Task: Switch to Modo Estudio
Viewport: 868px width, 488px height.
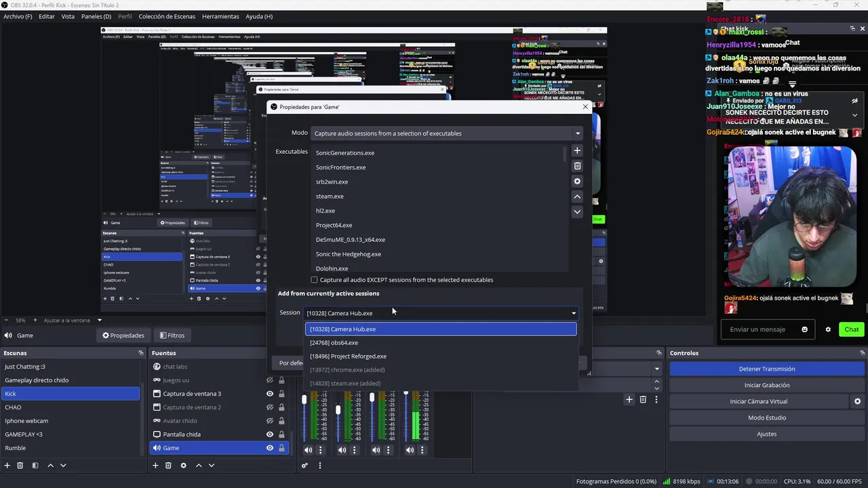Action: coord(766,418)
